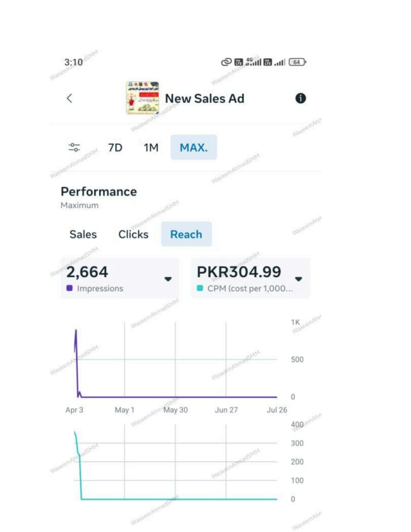Select the MAX. time range
The height and width of the screenshot is (532, 411).
(194, 147)
